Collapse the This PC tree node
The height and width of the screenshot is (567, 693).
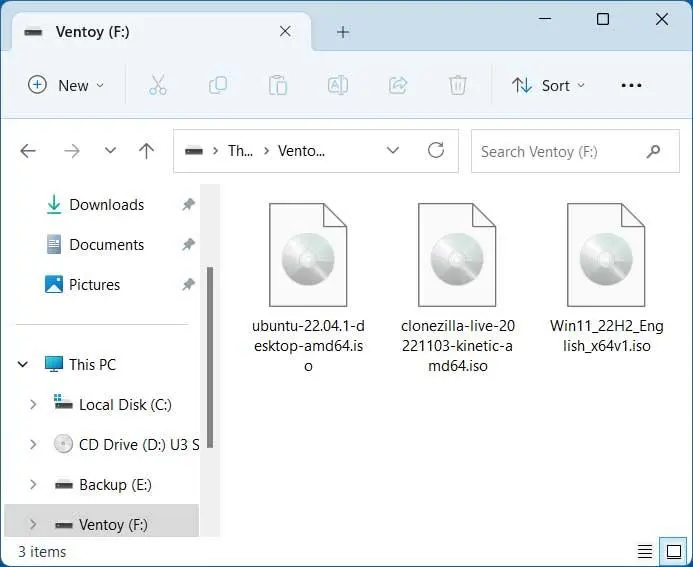23,364
